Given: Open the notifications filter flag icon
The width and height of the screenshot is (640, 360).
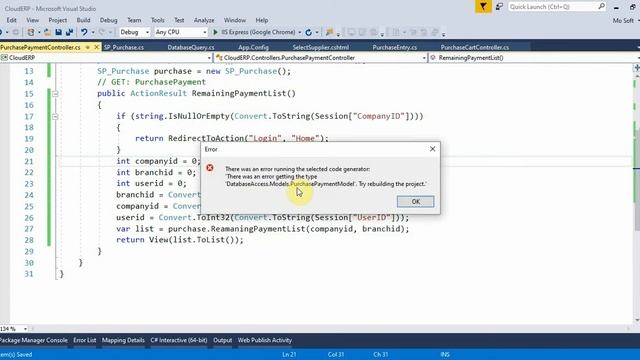Looking at the screenshot, I should point(483,7).
